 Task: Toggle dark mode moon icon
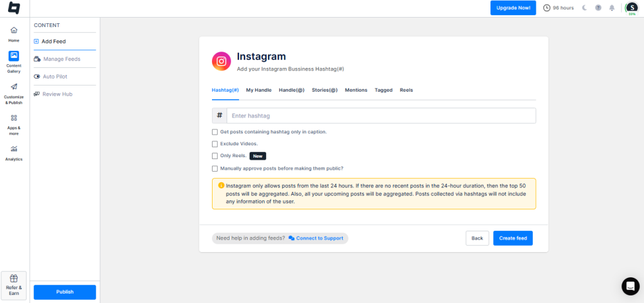584,8
